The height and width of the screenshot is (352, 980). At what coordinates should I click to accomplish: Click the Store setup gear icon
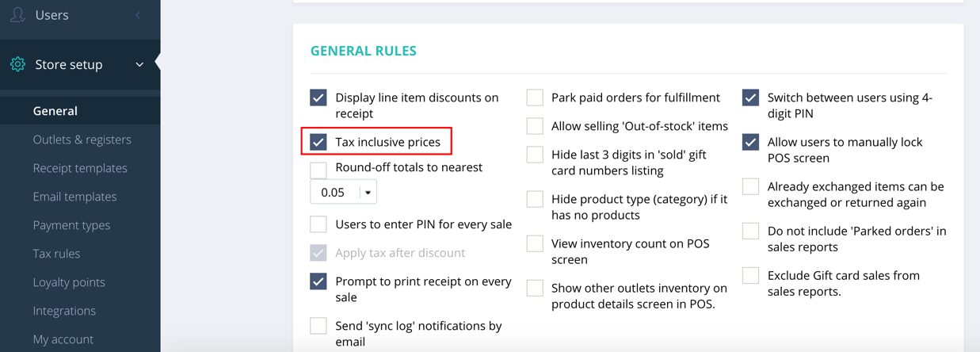pyautogui.click(x=17, y=64)
